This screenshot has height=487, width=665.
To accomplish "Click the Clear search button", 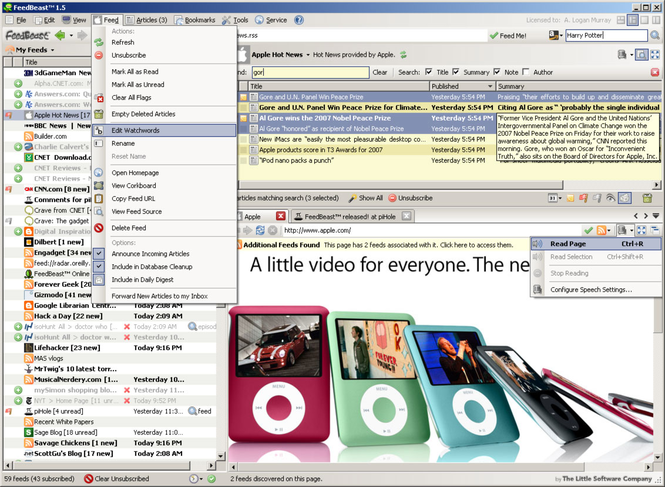I will coord(380,73).
